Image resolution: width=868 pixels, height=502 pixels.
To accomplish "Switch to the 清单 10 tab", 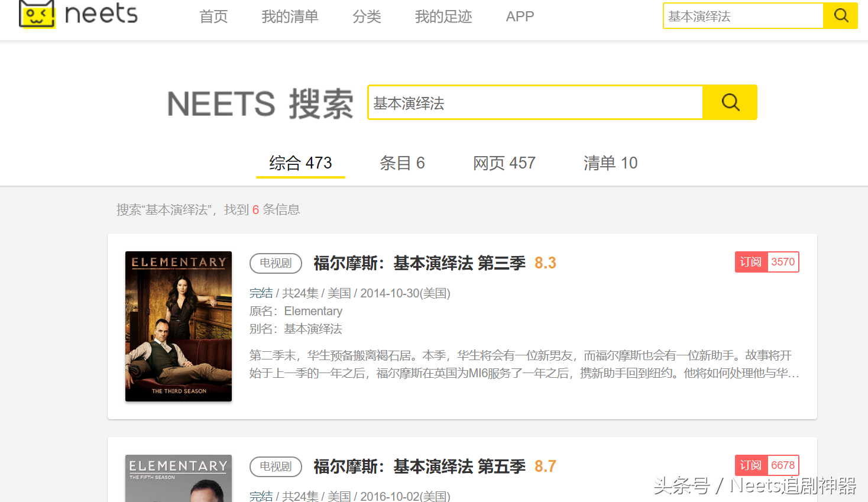I will (x=610, y=163).
